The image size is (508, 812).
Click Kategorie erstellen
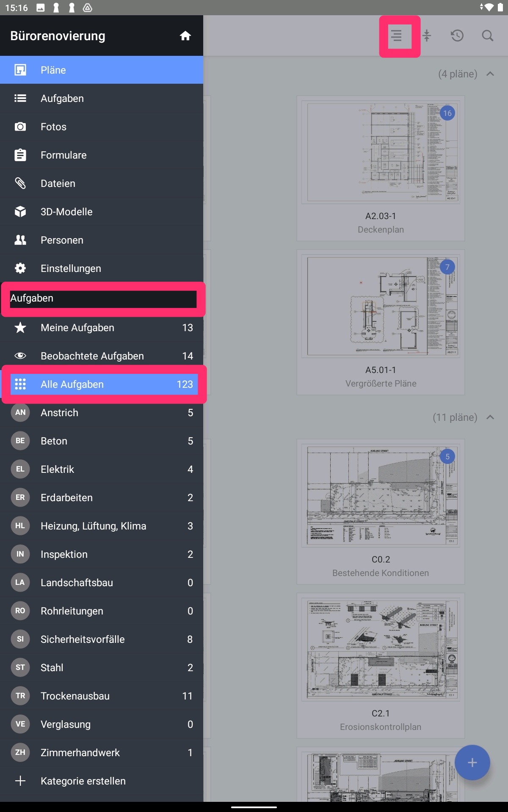point(102,781)
